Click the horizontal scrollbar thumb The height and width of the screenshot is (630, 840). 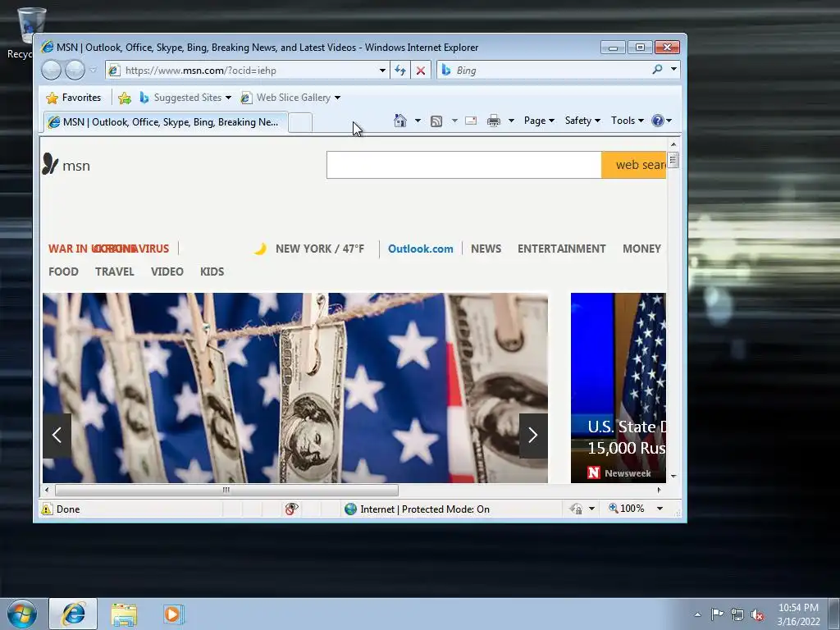(x=226, y=490)
